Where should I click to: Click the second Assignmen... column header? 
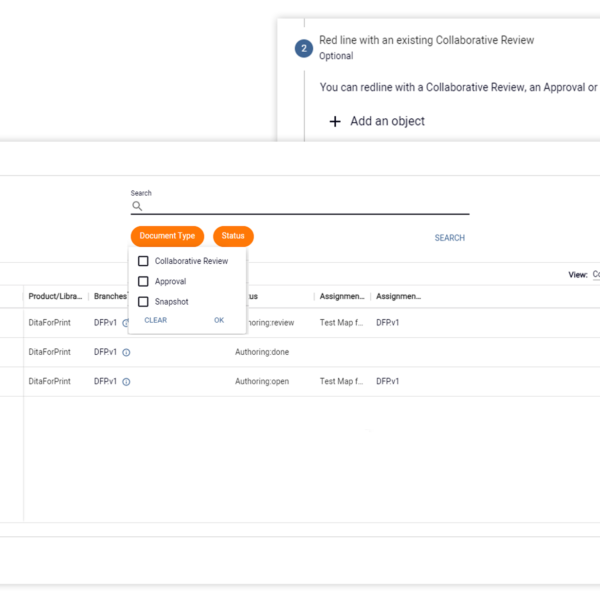(398, 296)
